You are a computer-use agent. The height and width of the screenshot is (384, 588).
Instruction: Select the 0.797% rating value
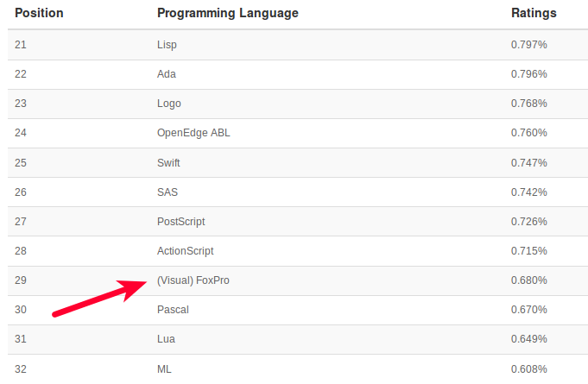pyautogui.click(x=528, y=45)
